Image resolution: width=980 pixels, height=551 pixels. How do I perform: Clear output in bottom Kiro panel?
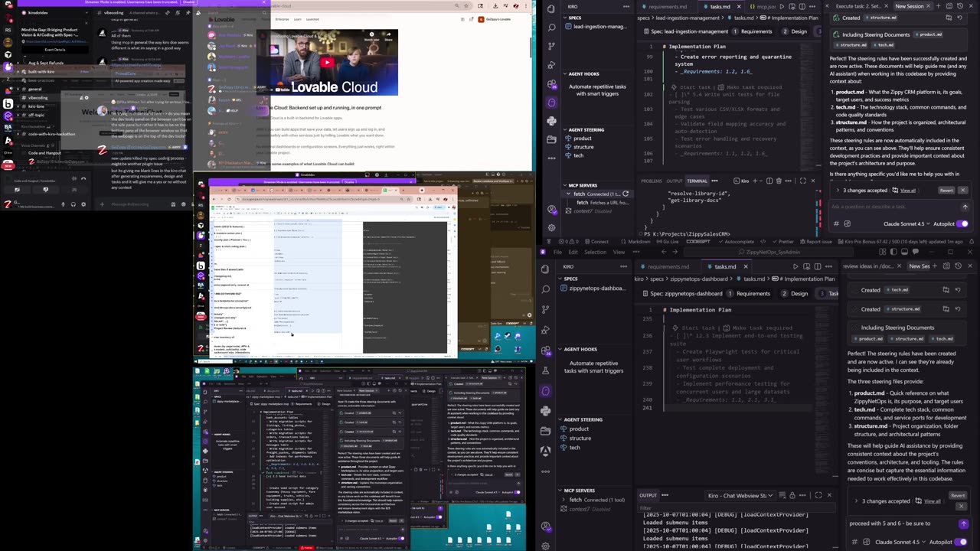click(782, 495)
